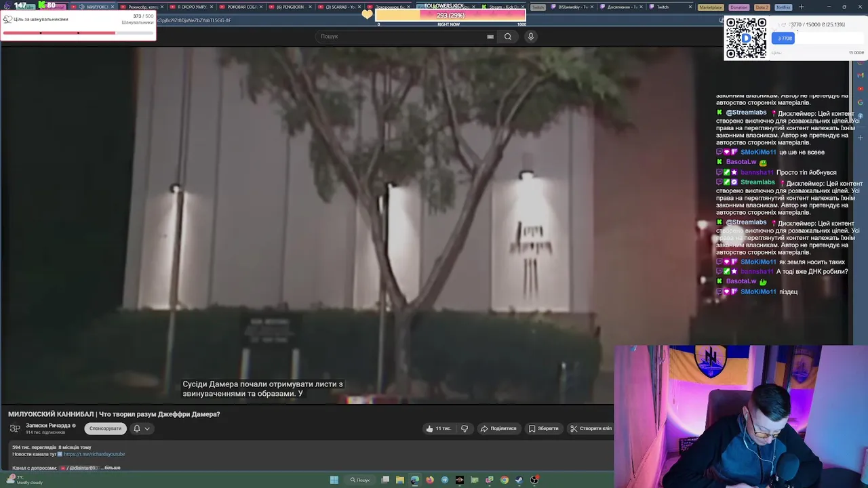This screenshot has width=868, height=488.
Task: Click chat username bannsha11 asking about ДНК
Action: [x=757, y=272]
